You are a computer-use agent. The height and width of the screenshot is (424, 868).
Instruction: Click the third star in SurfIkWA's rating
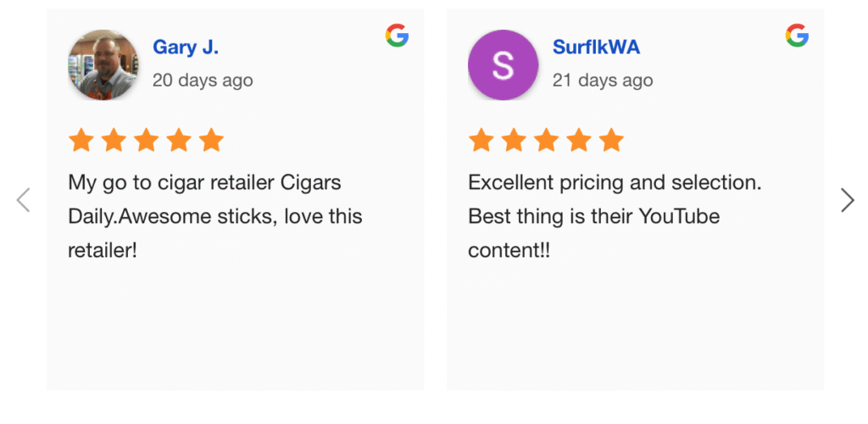pos(547,140)
